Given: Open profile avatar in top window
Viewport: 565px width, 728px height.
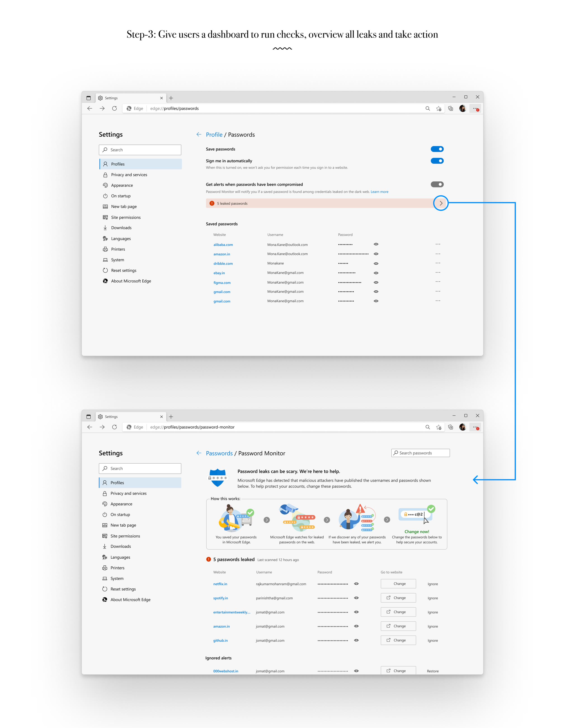Looking at the screenshot, I should pos(462,108).
